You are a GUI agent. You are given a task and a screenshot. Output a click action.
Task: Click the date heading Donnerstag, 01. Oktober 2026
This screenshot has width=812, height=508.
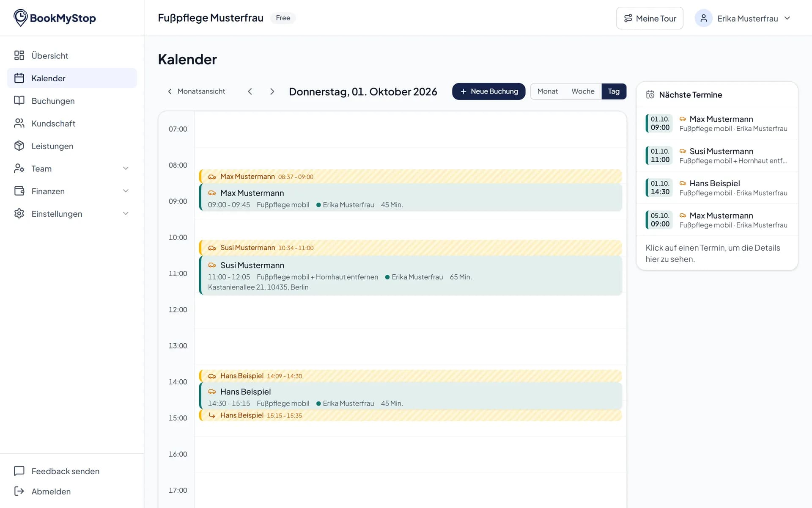click(363, 91)
